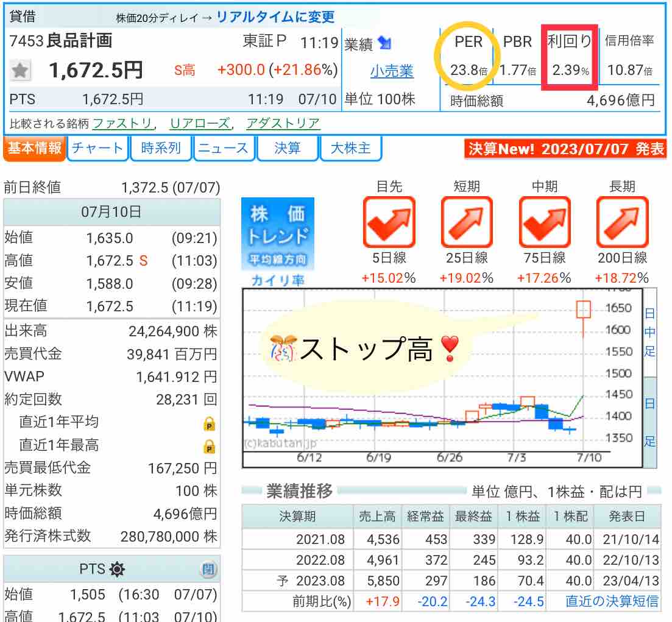
Task: Click the 決算New! 2023/07/07 発表 banner
Action: click(565, 149)
